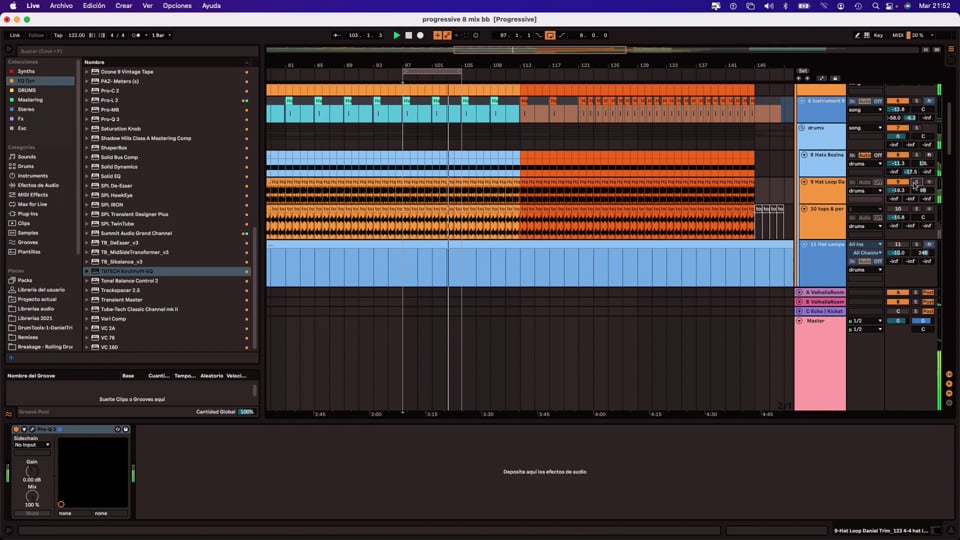
Task: Click the Pro-Q 3 device activator icon
Action: coord(16,429)
